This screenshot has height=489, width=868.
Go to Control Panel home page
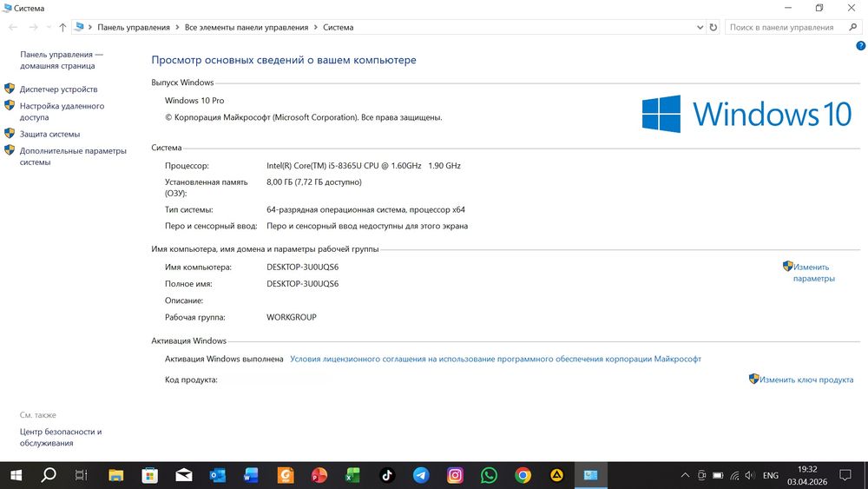tap(62, 60)
